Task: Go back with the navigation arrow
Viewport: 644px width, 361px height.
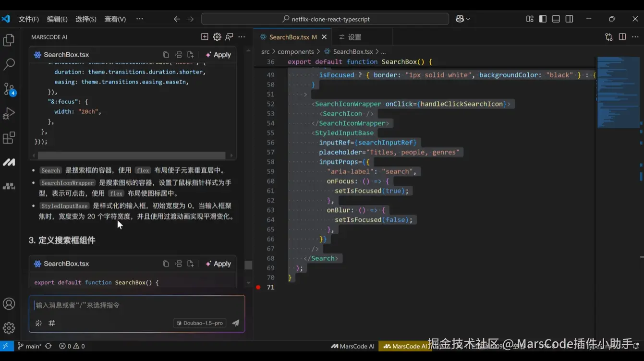Action: (x=177, y=19)
